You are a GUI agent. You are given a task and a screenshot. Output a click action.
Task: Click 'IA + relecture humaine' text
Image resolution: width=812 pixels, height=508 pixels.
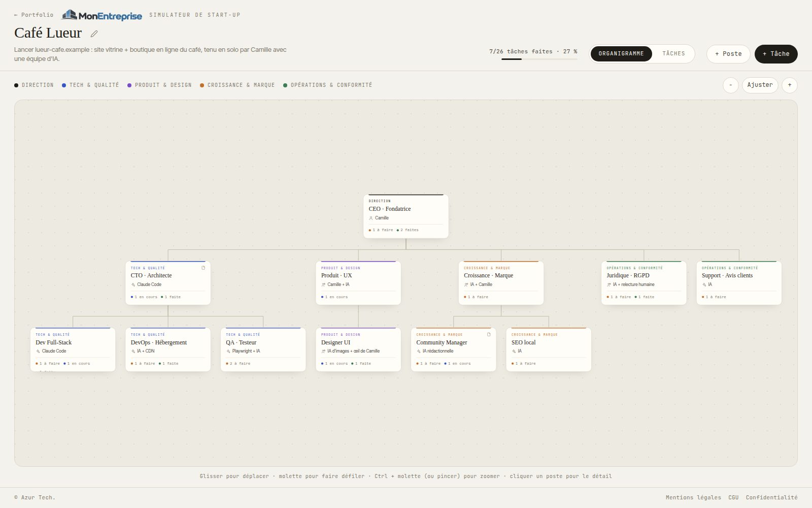(x=633, y=284)
